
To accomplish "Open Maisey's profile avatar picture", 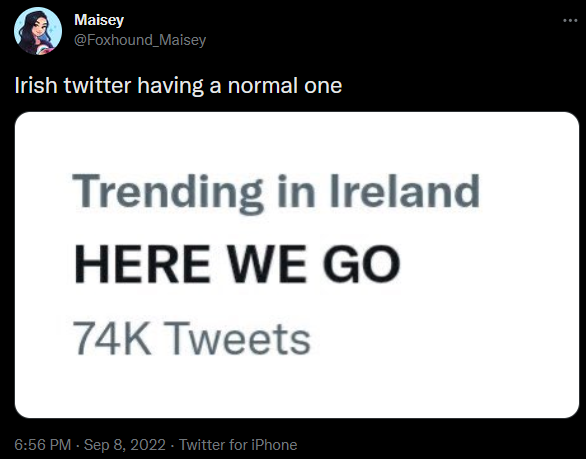I will pos(38,31).
